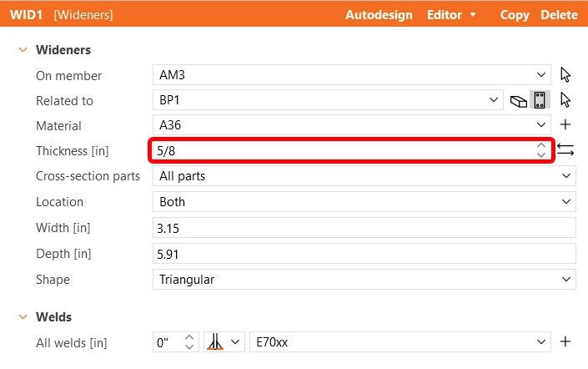Click the Width input field
Screen dimensions: 588x369
pyautogui.click(x=364, y=228)
